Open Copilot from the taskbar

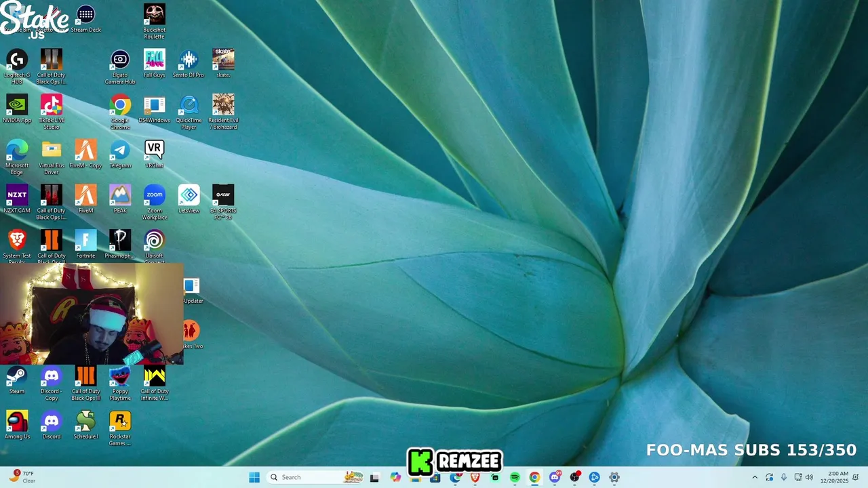pos(395,477)
